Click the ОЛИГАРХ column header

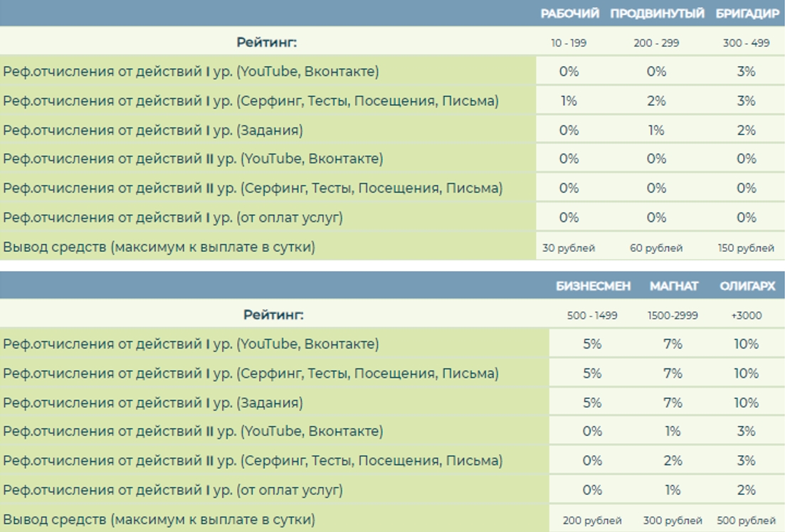(747, 286)
